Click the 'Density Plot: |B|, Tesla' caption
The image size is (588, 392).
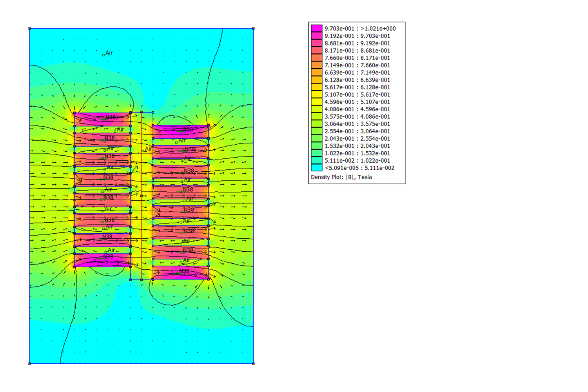point(341,177)
